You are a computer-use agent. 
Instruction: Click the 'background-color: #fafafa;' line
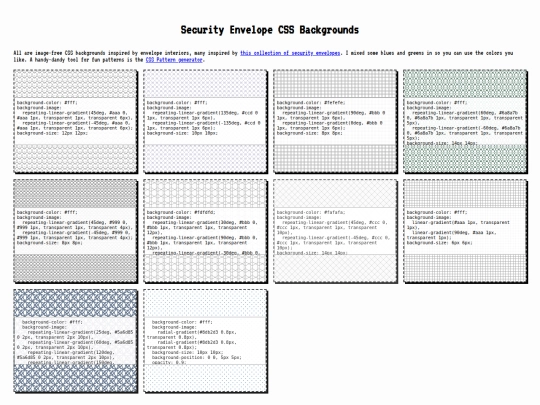pos(311,212)
